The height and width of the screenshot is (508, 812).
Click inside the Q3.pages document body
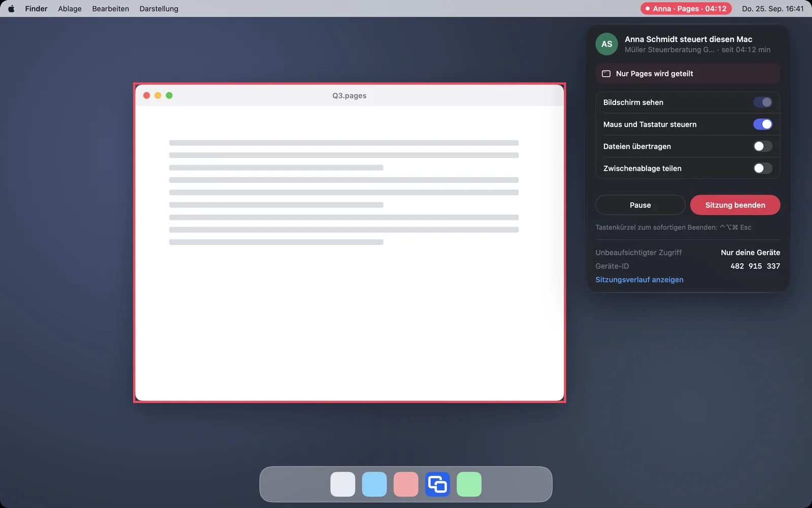349,253
